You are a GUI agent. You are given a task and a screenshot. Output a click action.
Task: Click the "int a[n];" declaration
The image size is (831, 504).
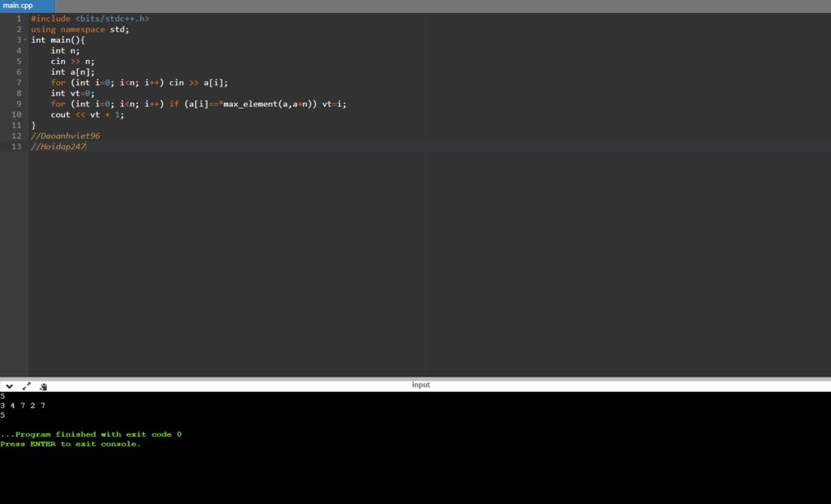coord(72,71)
